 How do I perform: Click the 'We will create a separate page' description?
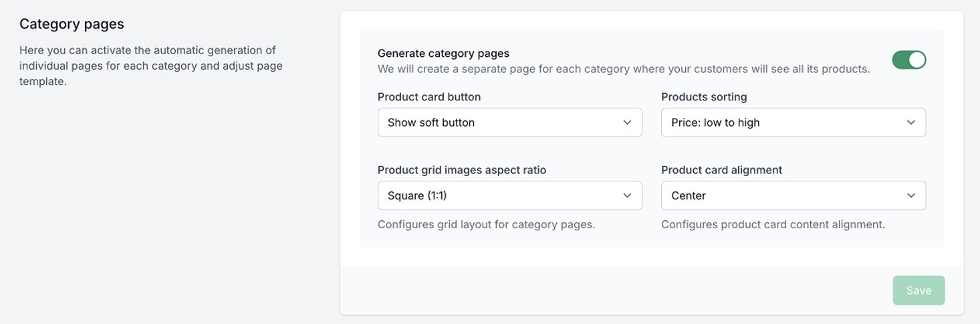click(623, 68)
